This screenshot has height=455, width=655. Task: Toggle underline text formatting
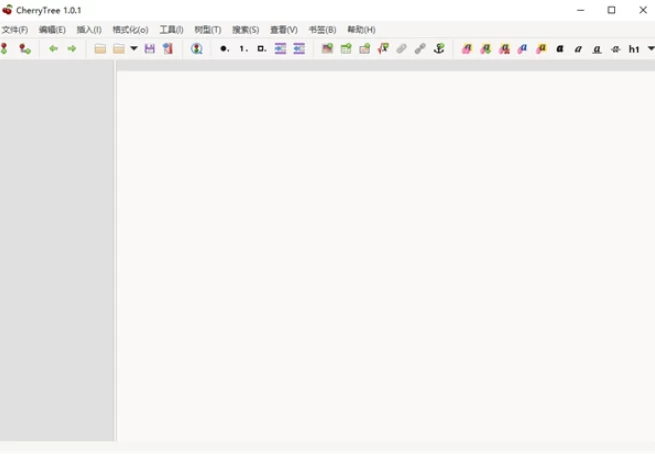coord(597,49)
